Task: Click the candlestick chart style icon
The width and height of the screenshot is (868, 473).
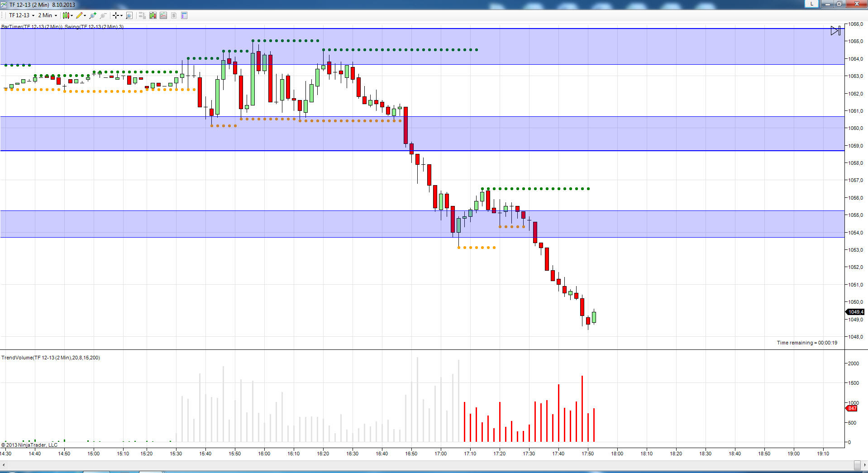Action: [x=66, y=15]
